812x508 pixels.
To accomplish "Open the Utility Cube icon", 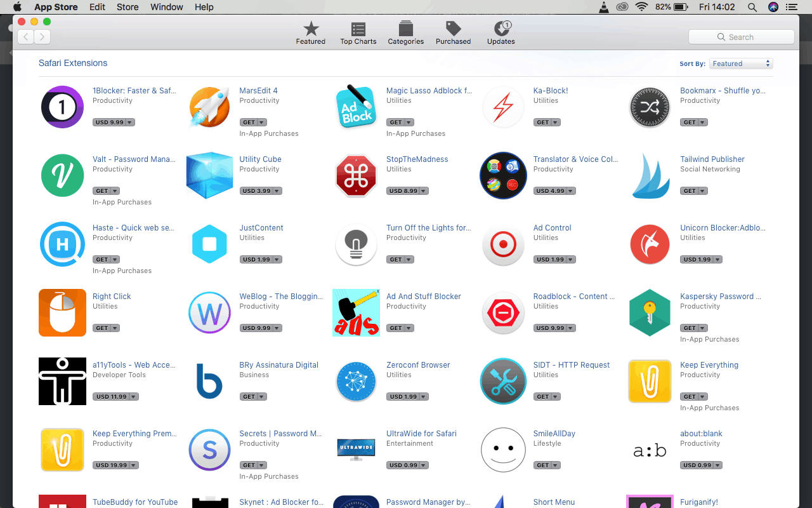I will (x=209, y=175).
